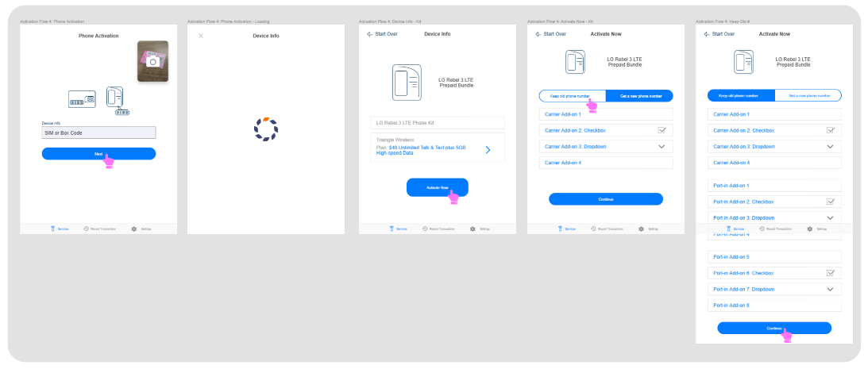Toggle the Port-in Add-on 6 checkbox
This screenshot has height=369, width=868.
click(x=830, y=273)
